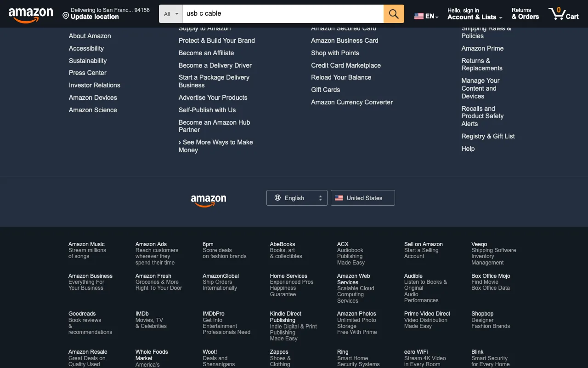Open the English language dropdown in footer
The width and height of the screenshot is (588, 368).
[297, 198]
